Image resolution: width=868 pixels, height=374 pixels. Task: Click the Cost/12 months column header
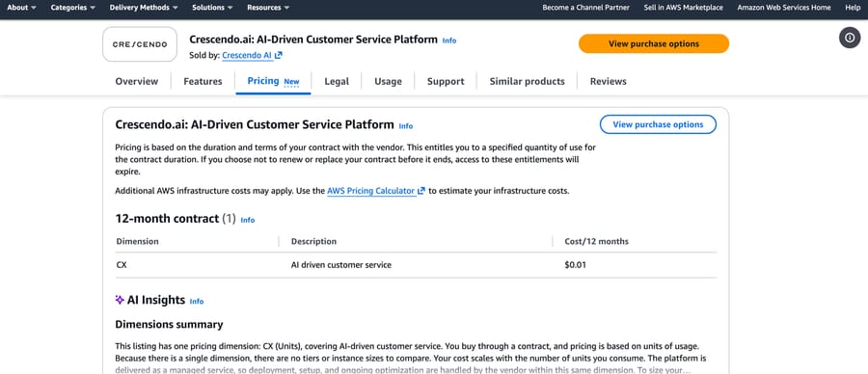click(x=596, y=241)
